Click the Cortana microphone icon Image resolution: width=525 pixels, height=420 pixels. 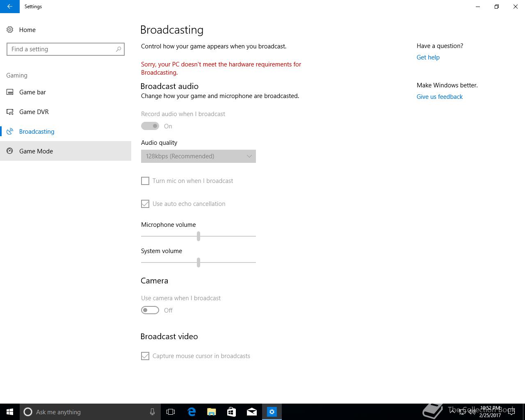[152, 412]
